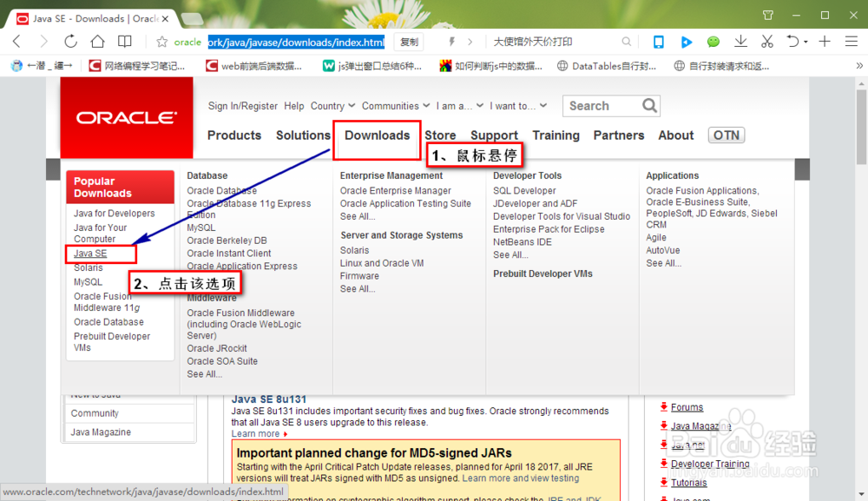The width and height of the screenshot is (868, 501).
Task: Click the blue video play toolbar icon
Action: click(x=687, y=42)
